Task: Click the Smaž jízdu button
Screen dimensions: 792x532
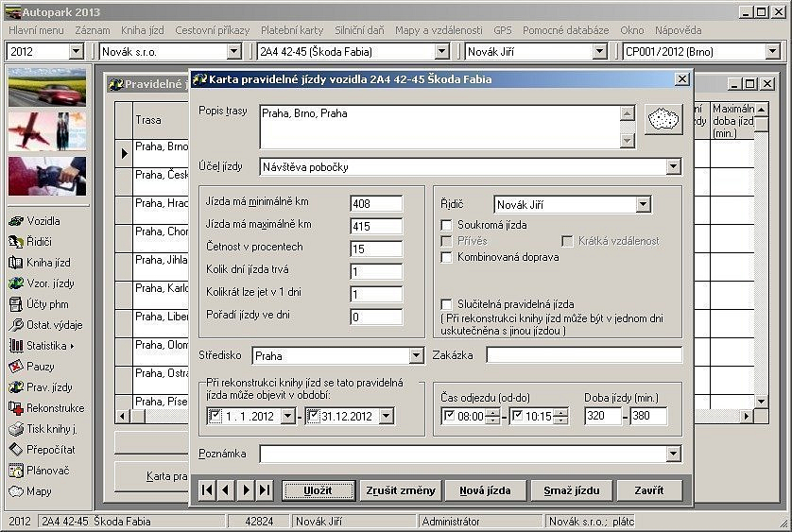Action: pos(571,490)
